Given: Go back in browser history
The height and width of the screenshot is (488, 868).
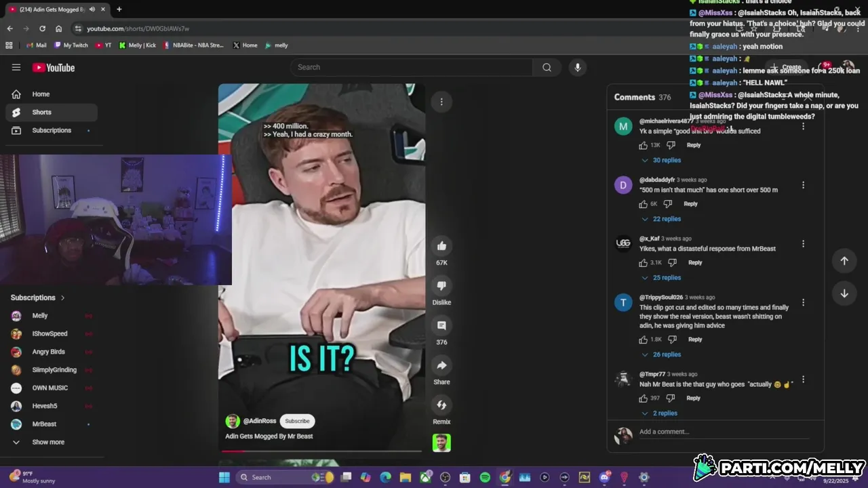Looking at the screenshot, I should pyautogui.click(x=9, y=28).
